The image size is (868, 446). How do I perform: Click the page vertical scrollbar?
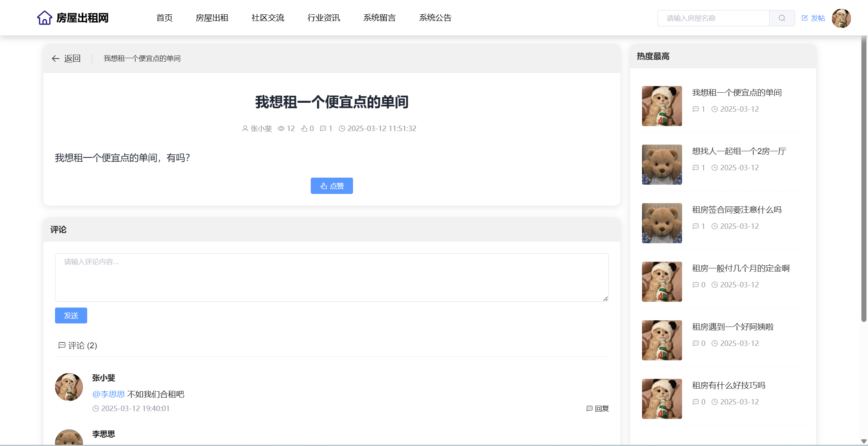tap(863, 178)
